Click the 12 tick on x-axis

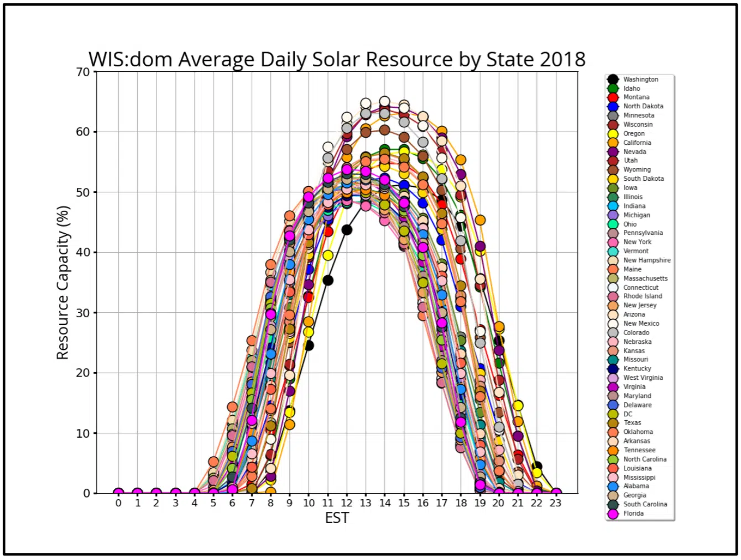pyautogui.click(x=347, y=503)
